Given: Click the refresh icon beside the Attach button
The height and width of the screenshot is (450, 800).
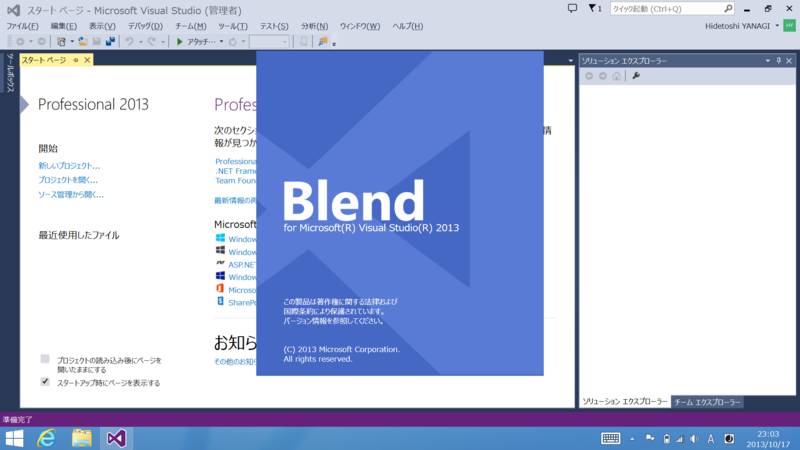Looking at the screenshot, I should 233,42.
